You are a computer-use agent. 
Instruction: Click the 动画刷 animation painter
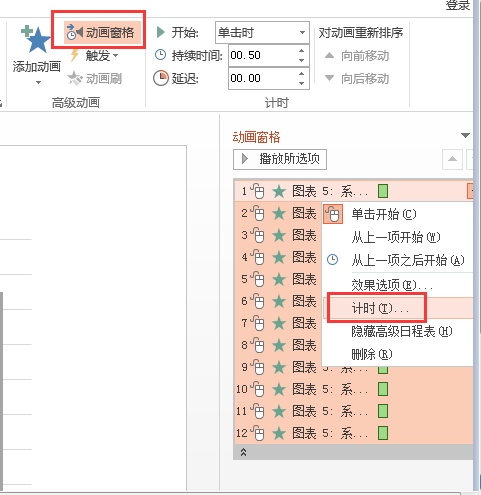[95, 79]
